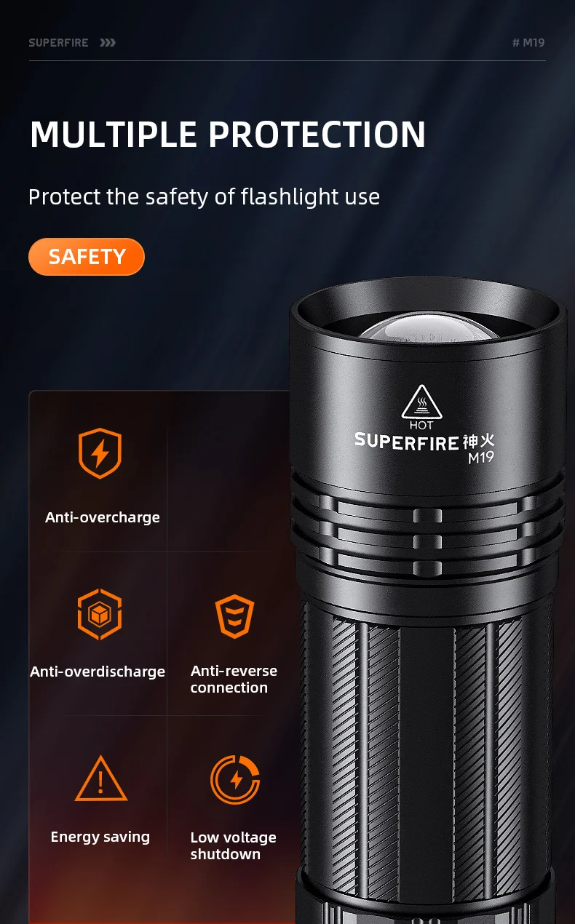Click the Low voltage shutdown label
This screenshot has height=924, width=575.
tap(233, 845)
